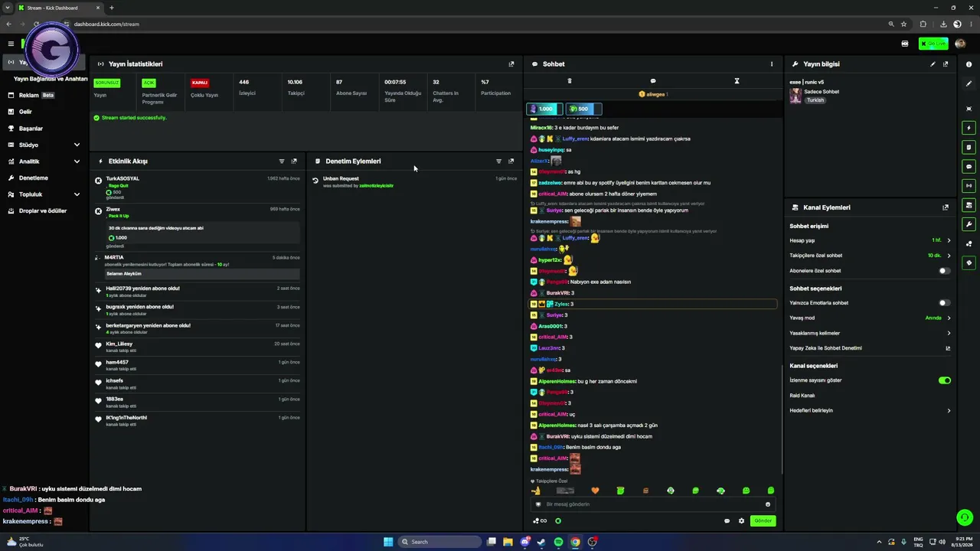This screenshot has height=551, width=980.
Task: Click the orange heart quick emote
Action: coord(595,491)
